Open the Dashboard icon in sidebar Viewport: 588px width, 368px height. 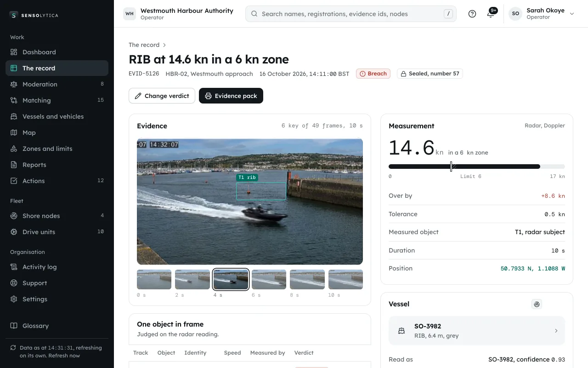[14, 52]
